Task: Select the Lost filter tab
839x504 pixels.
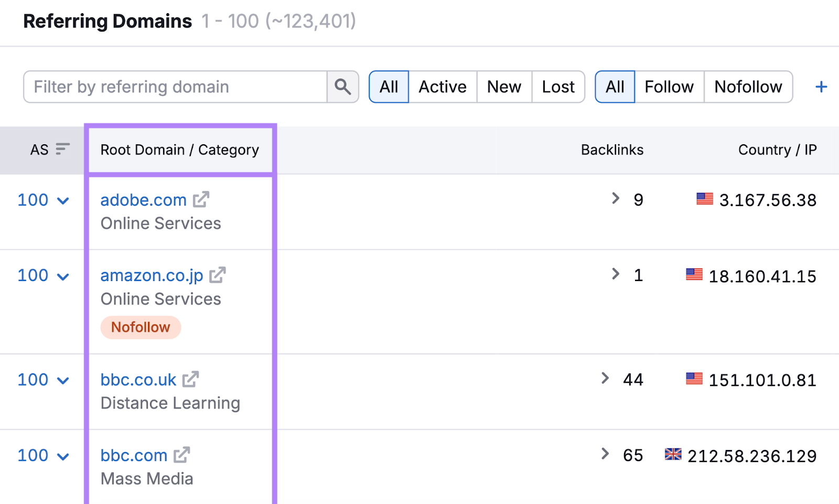Action: [x=558, y=87]
